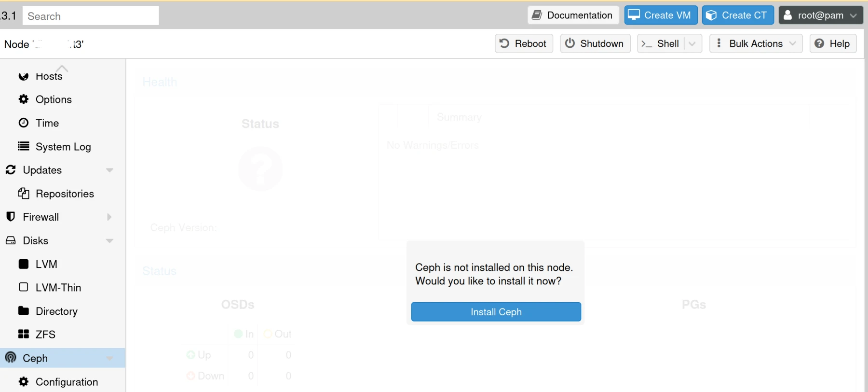Click the Repositories files icon
This screenshot has height=392, width=868.
click(23, 193)
